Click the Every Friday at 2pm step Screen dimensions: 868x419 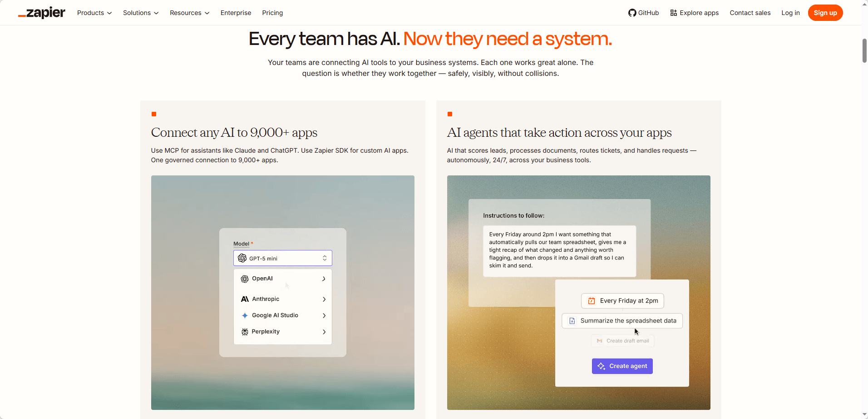[622, 301]
